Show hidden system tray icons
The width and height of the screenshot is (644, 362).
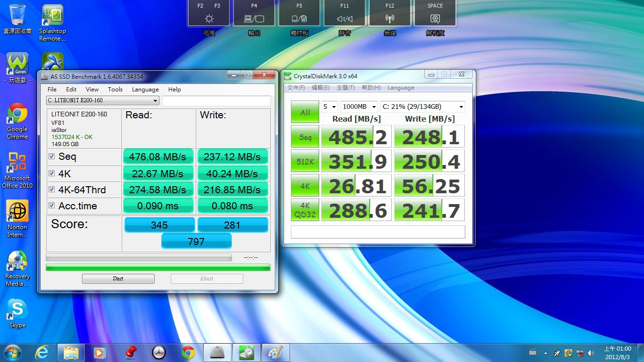(x=545, y=353)
